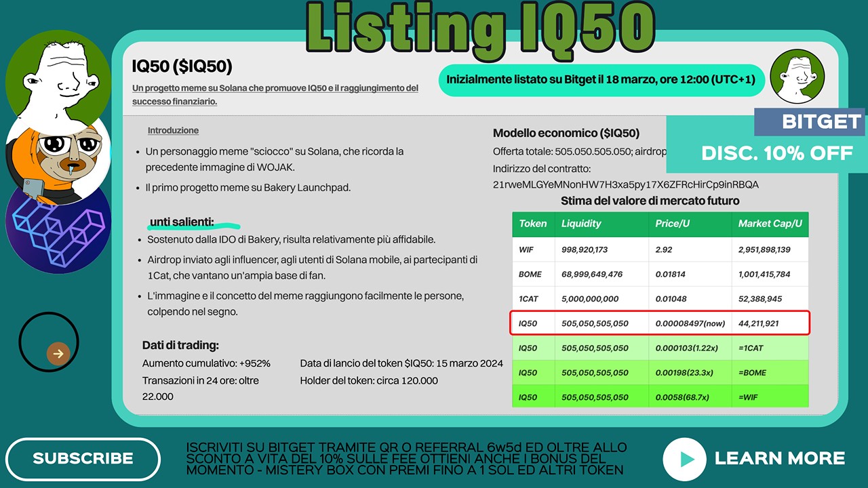Click the contract address 21rweMLGYeMNonHW7H3xa5py17X6ZFRcHirCp9inRBQA

click(x=626, y=184)
